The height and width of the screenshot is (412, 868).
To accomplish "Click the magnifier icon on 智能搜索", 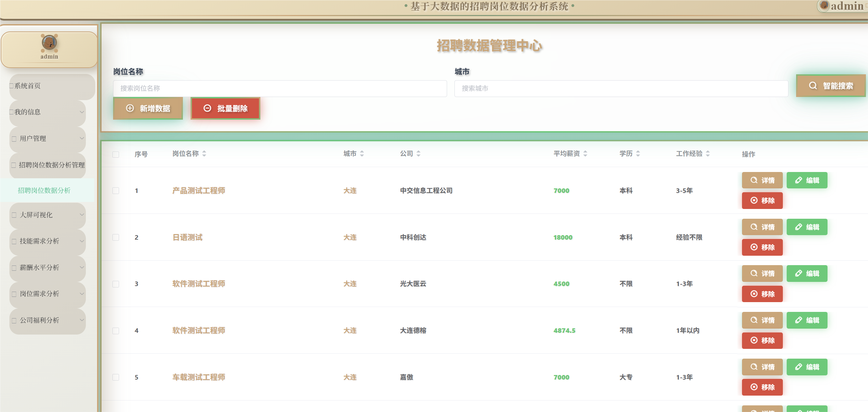I will coord(813,85).
